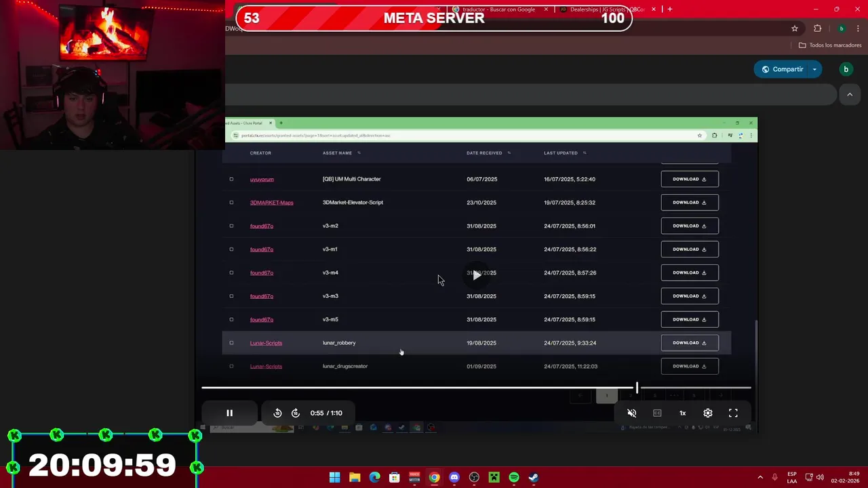Screen dimensions: 868x488
Task: Open Voicemeeter from the taskbar
Action: click(x=414, y=478)
